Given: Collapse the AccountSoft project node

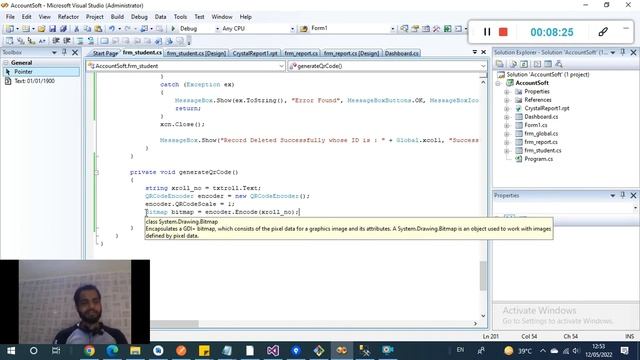Looking at the screenshot, I should [x=498, y=83].
